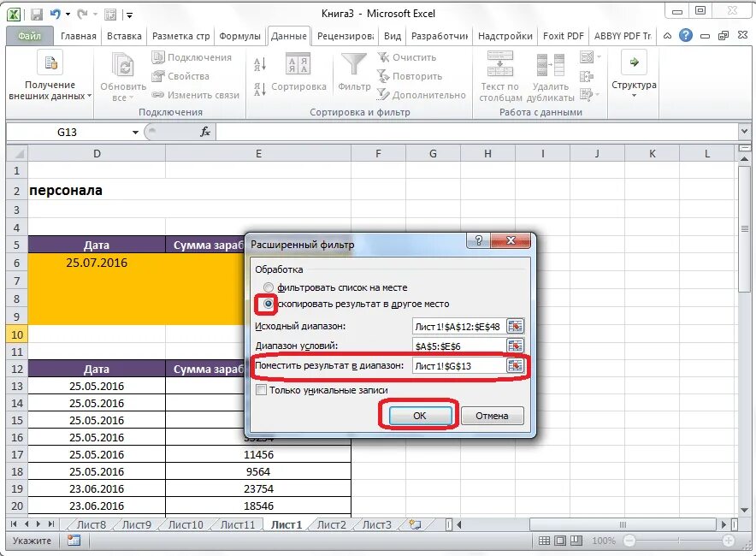
Task: Click in Поместить результат в диапазон field
Action: [x=458, y=365]
